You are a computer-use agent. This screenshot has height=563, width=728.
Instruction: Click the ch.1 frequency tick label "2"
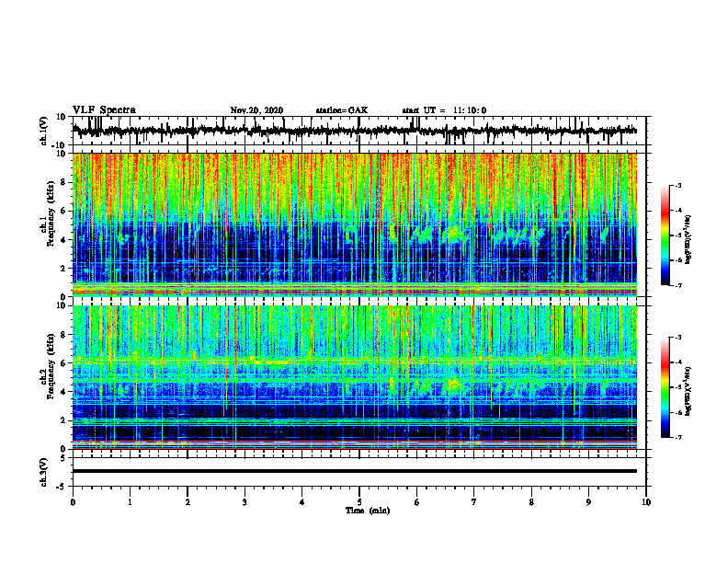63,269
